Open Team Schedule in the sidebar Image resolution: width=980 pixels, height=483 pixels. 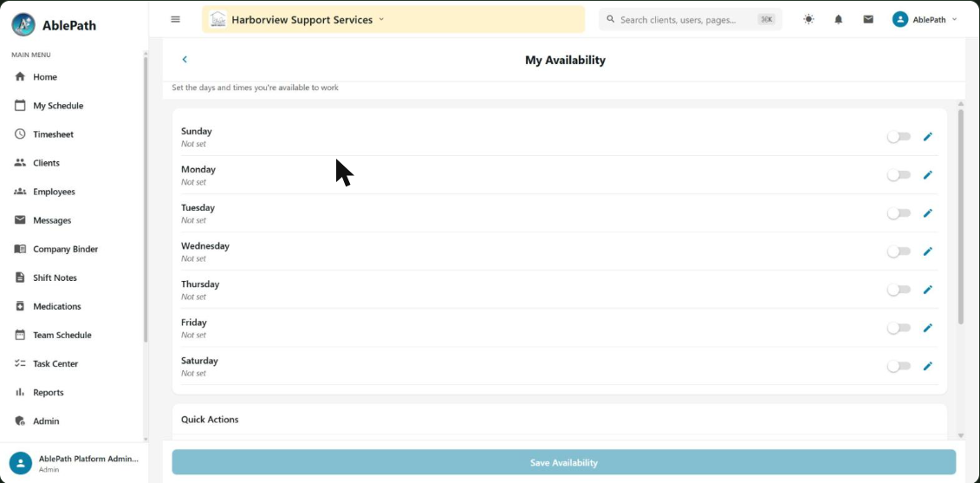(x=72, y=336)
